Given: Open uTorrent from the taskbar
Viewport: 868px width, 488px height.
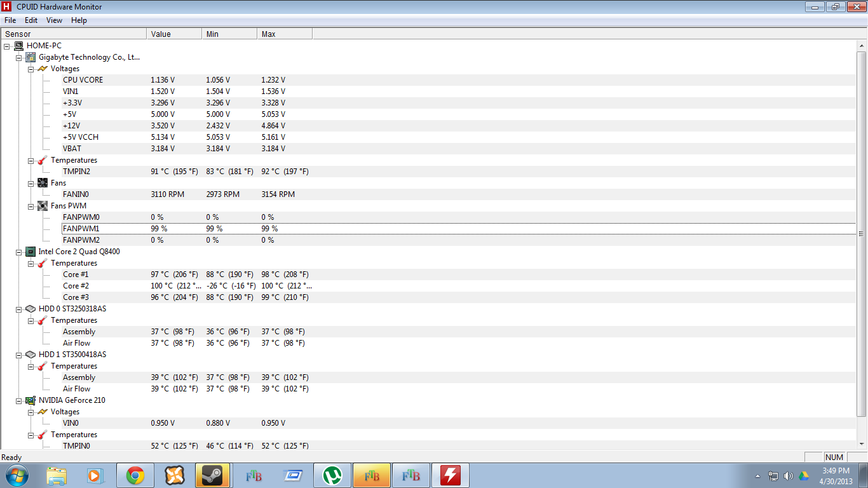Looking at the screenshot, I should pos(332,475).
